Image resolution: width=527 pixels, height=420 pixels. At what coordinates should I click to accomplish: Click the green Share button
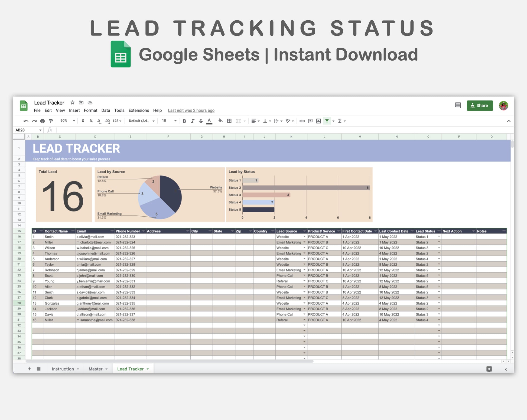[480, 106]
